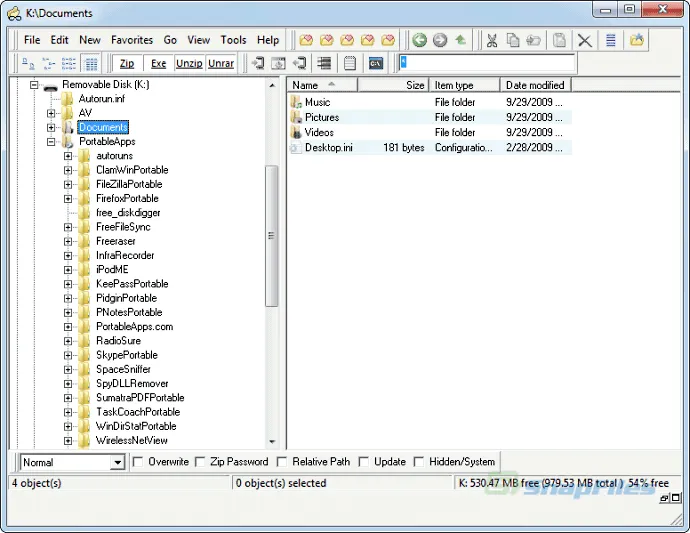Open the first favorite folder heart icon
Screen dimensions: 690x533
pyautogui.click(x=306, y=40)
